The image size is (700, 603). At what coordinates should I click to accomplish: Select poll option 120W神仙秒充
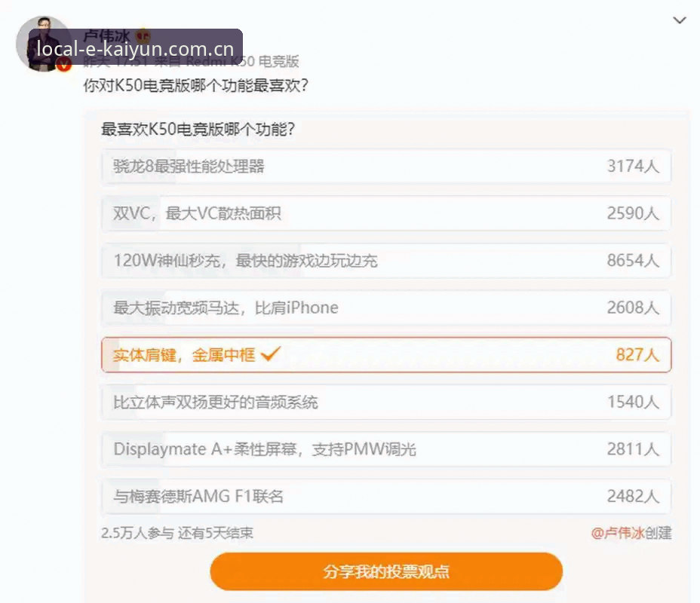click(x=386, y=261)
